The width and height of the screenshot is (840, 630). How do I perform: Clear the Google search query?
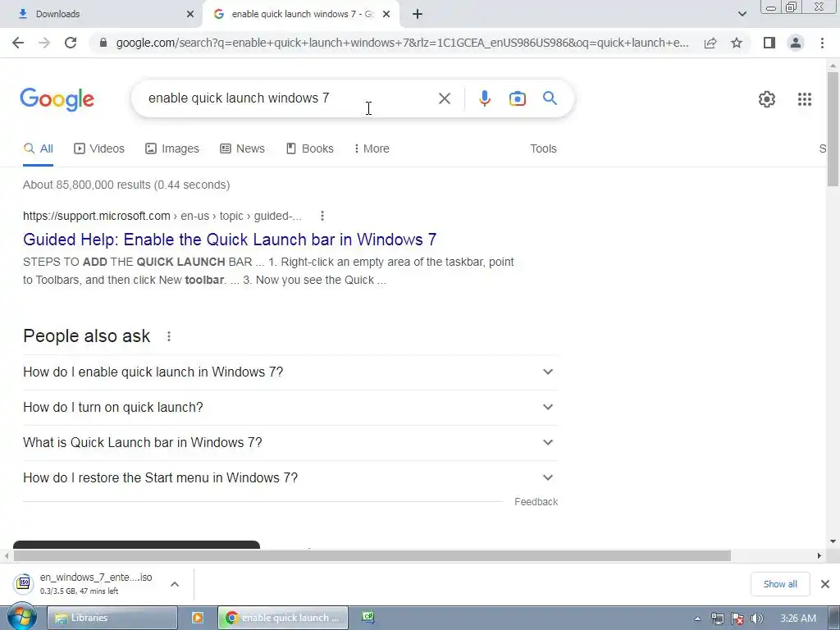click(x=444, y=98)
